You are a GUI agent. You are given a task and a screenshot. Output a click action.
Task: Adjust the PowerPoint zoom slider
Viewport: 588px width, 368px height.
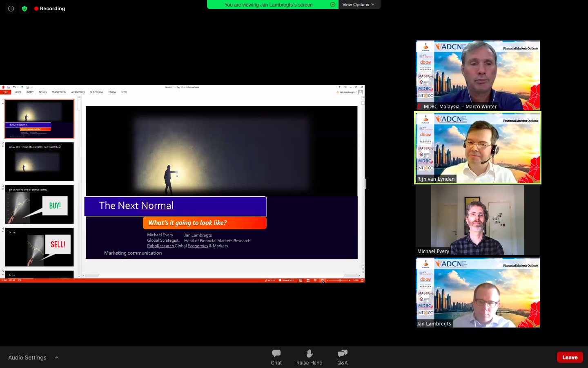tap(340, 280)
